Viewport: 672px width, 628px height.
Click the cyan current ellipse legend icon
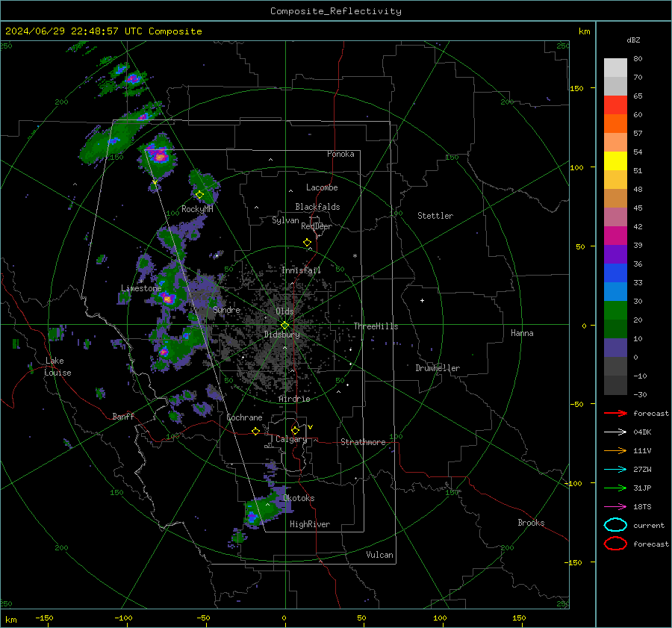click(x=615, y=525)
